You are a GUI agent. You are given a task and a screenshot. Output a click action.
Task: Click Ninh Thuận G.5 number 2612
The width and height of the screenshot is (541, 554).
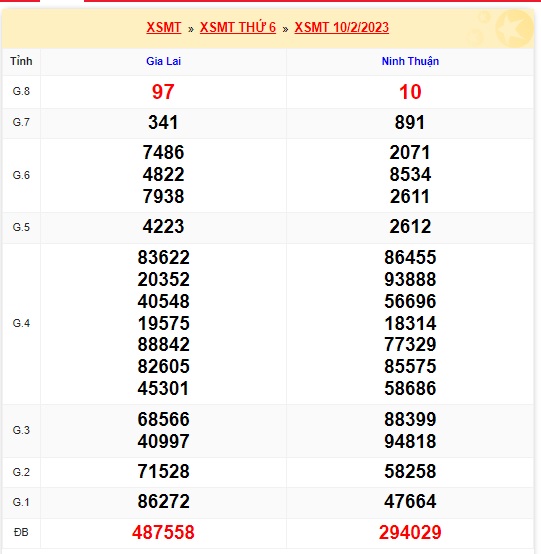pos(410,226)
